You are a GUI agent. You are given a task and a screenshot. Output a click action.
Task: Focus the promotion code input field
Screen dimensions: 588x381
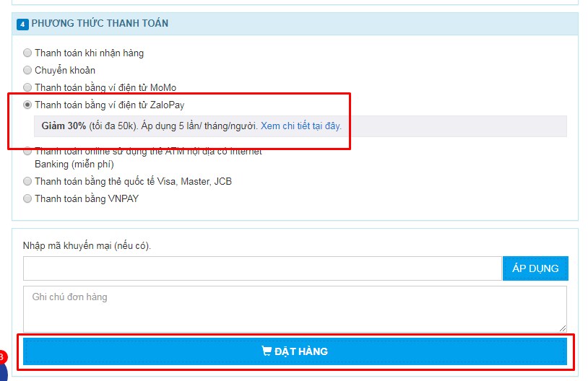[262, 268]
